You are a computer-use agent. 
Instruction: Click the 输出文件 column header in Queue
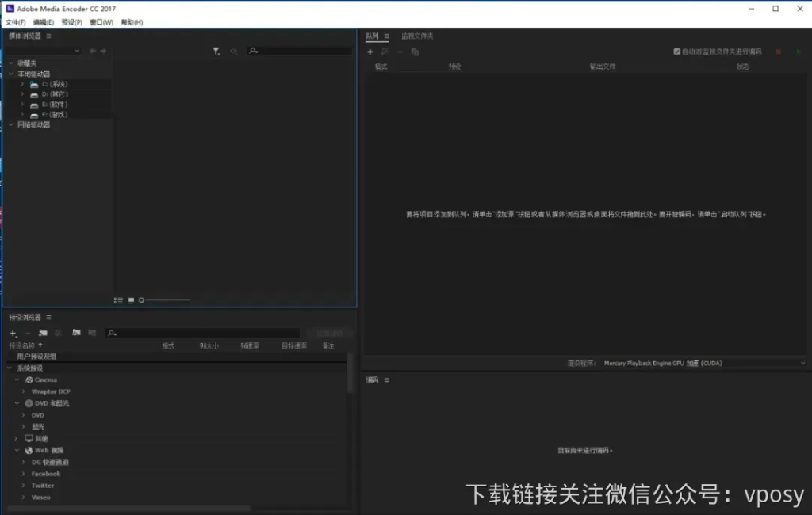tap(603, 67)
